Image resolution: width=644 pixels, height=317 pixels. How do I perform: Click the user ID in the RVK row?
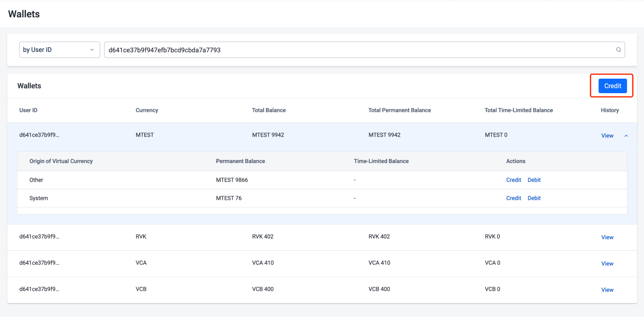click(39, 236)
